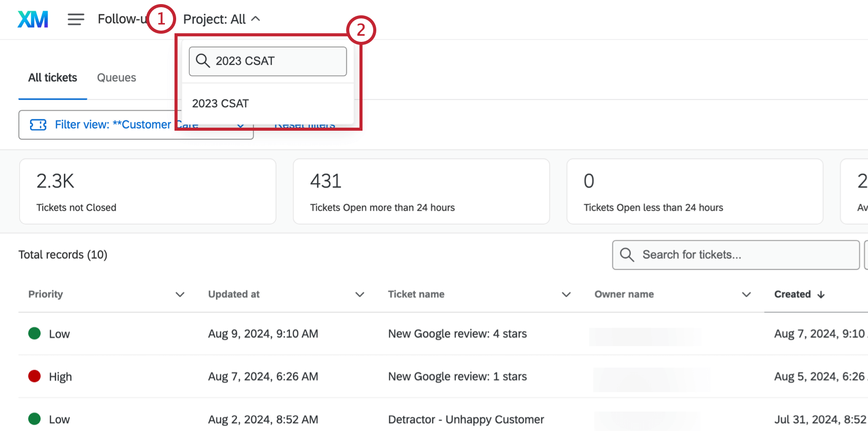Select the 2023 CSAT project option
868x434 pixels.
point(221,104)
